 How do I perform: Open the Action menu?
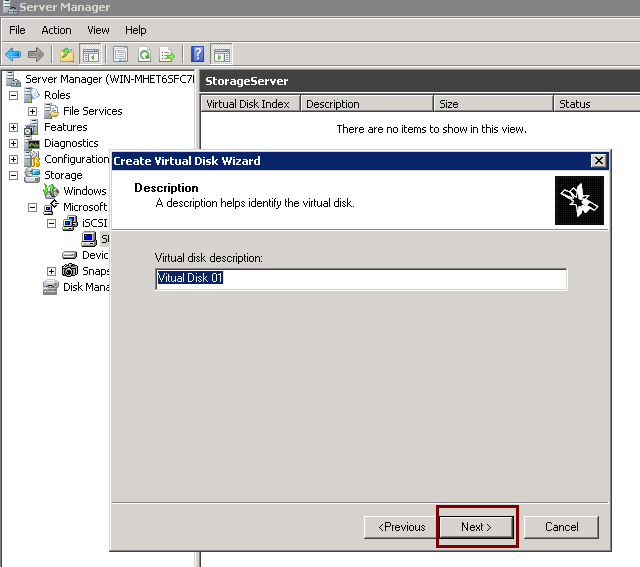56,30
